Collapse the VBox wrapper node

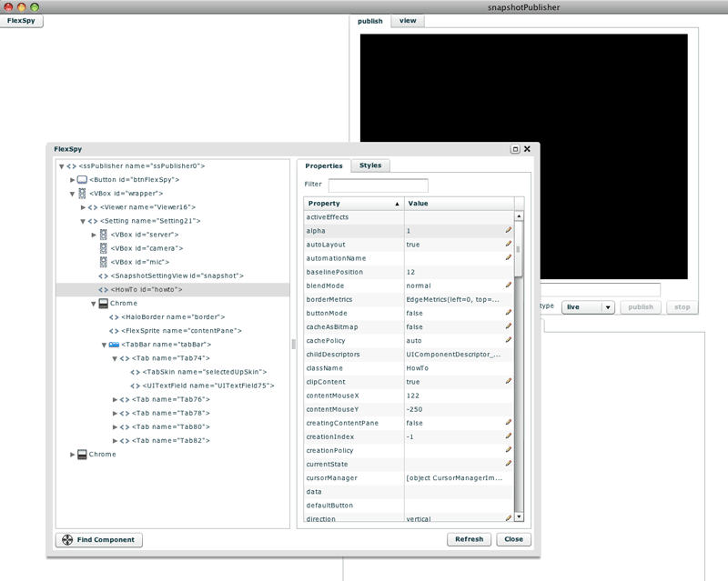tap(73, 194)
